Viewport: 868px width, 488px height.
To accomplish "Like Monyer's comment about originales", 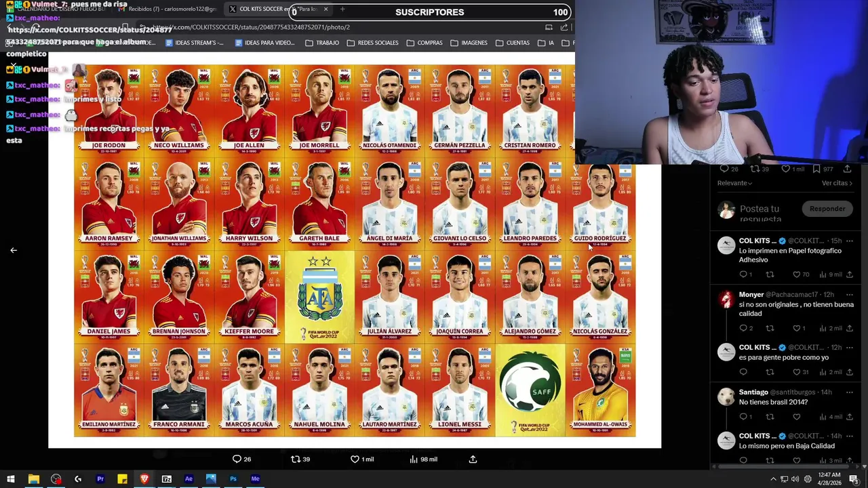I will [797, 328].
